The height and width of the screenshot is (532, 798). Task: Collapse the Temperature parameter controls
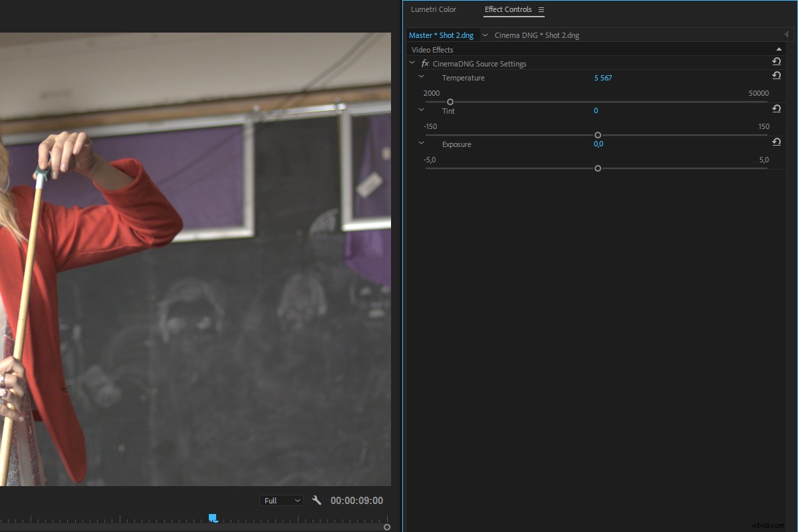pyautogui.click(x=421, y=76)
